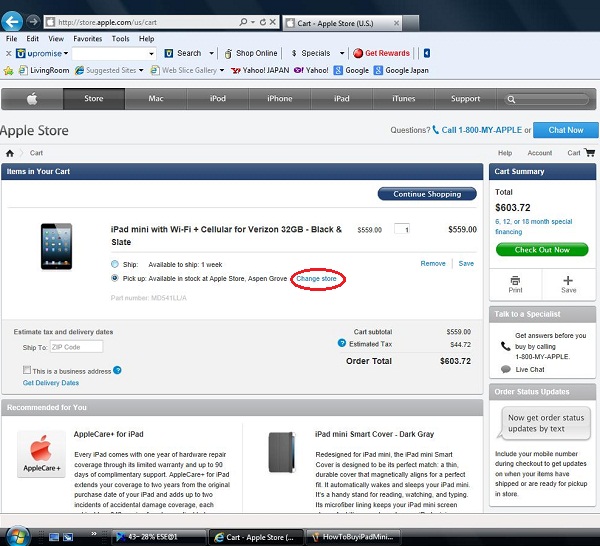Click the home icon in the breadcrumb
The width and height of the screenshot is (600, 546).
coord(10,153)
